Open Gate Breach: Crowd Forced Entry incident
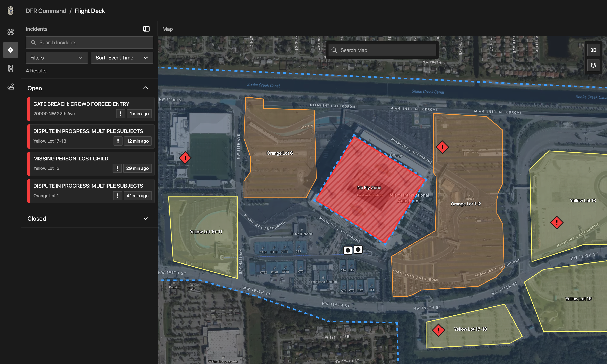 tap(91, 109)
